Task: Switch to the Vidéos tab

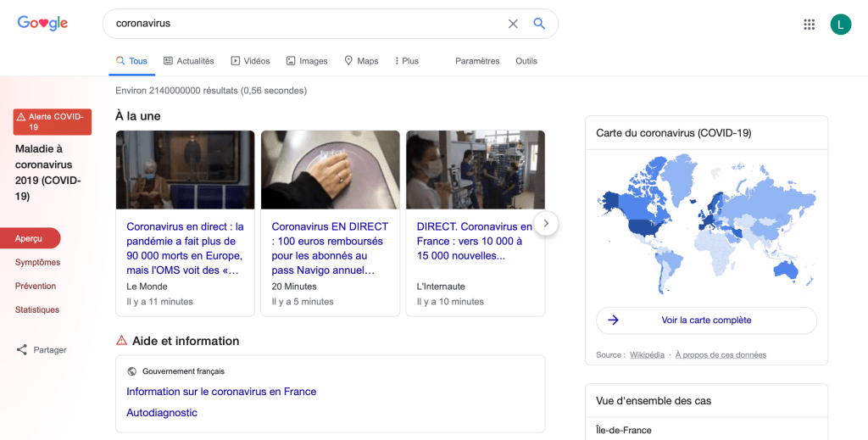Action: coord(250,61)
